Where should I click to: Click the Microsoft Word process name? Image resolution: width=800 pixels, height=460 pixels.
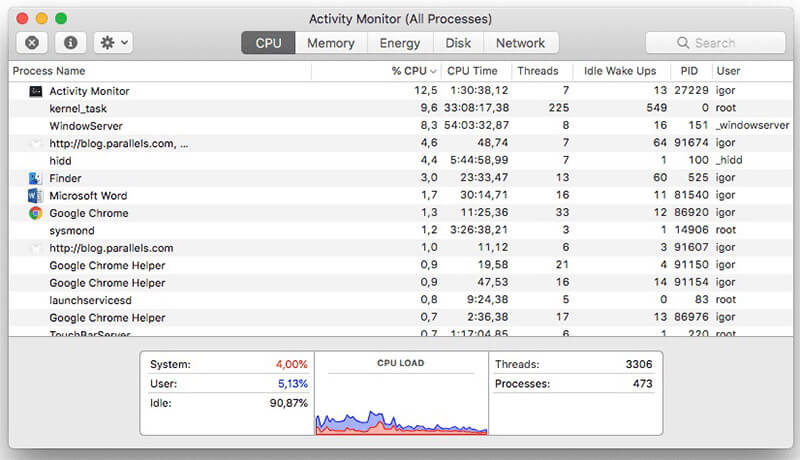point(88,196)
